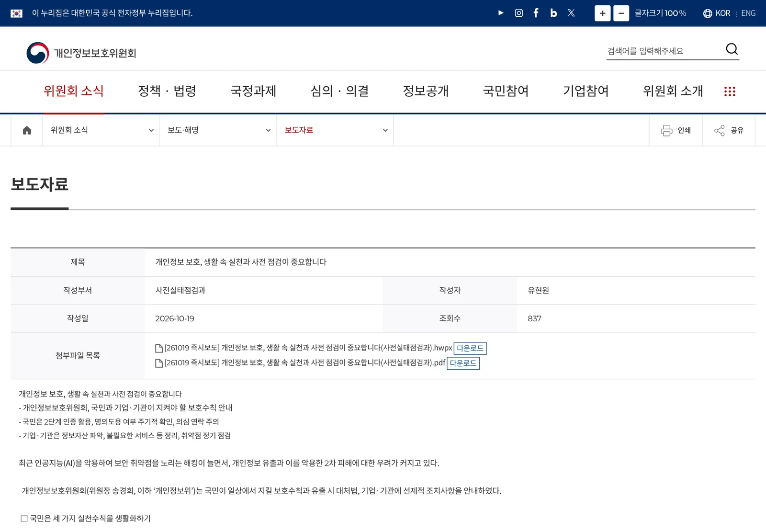Expand the 위원회 소식 breadcrumb dropdown
The width and height of the screenshot is (766, 532).
[101, 130]
